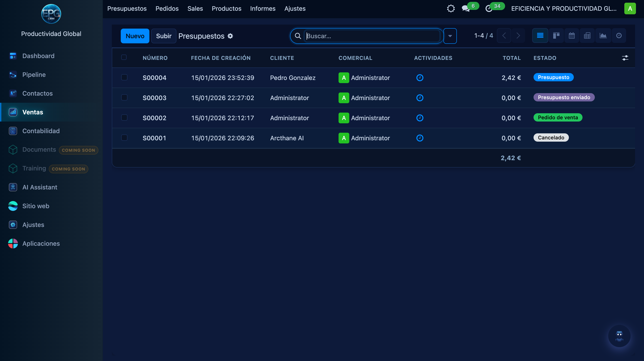Open the AI chatbot bubble bottom right

pyautogui.click(x=619, y=336)
